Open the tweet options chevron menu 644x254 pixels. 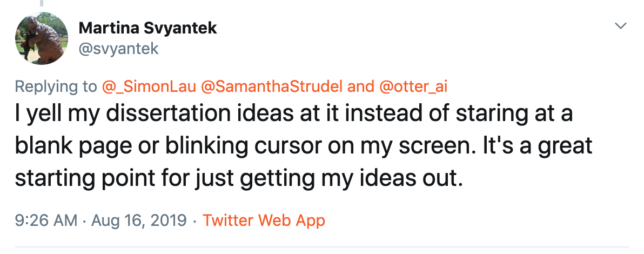pyautogui.click(x=621, y=26)
